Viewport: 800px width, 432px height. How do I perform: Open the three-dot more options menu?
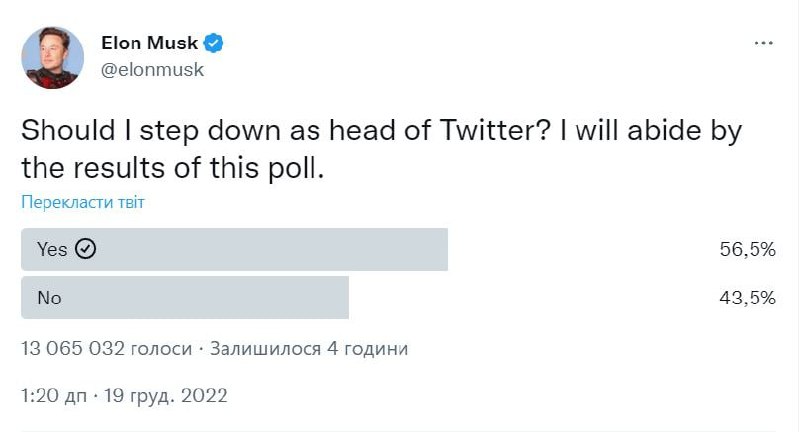click(x=763, y=44)
